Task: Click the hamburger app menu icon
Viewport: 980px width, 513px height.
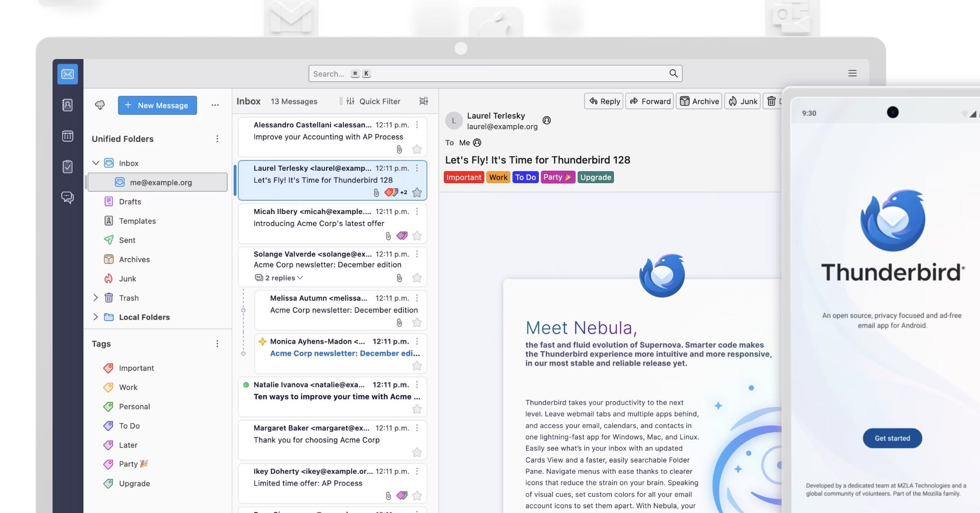Action: click(x=852, y=73)
